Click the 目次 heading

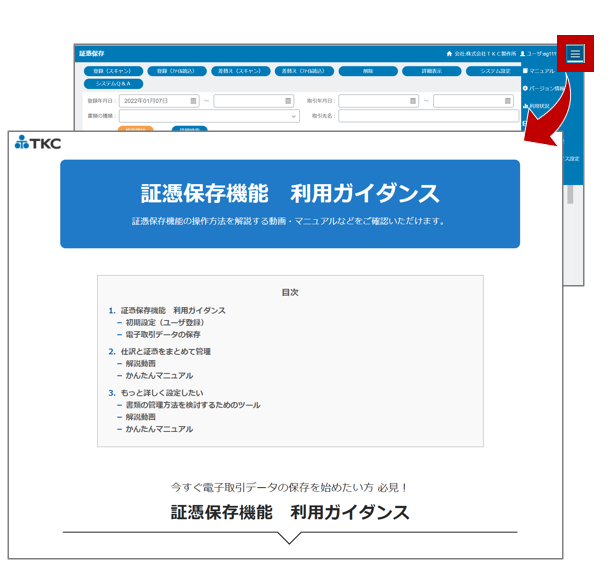290,293
